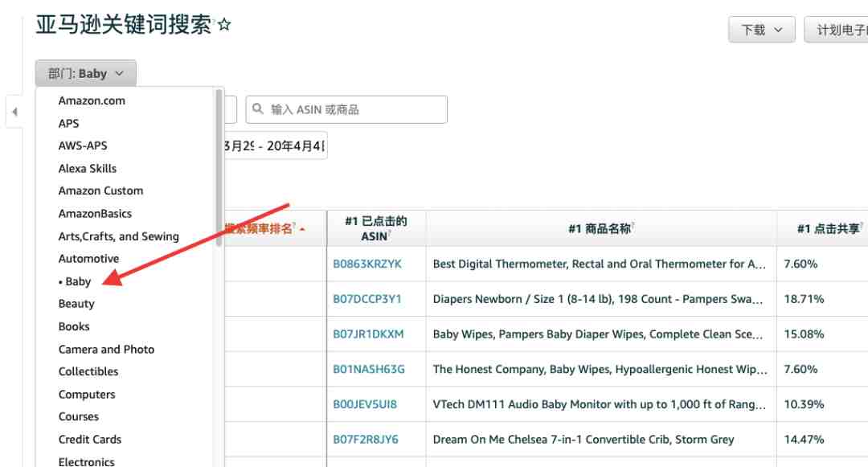
Task: Choose Credit Cards department
Action: [90, 440]
